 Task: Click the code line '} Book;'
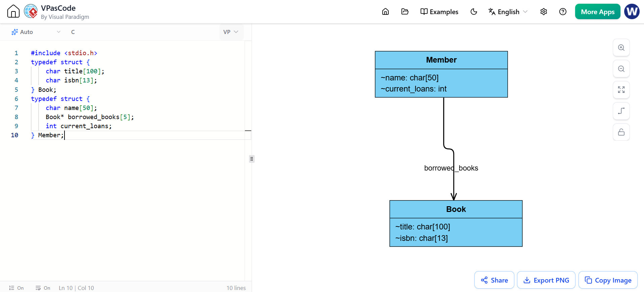point(44,90)
